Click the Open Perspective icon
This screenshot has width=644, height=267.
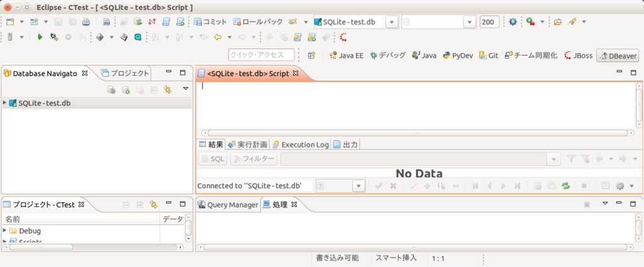pos(312,55)
